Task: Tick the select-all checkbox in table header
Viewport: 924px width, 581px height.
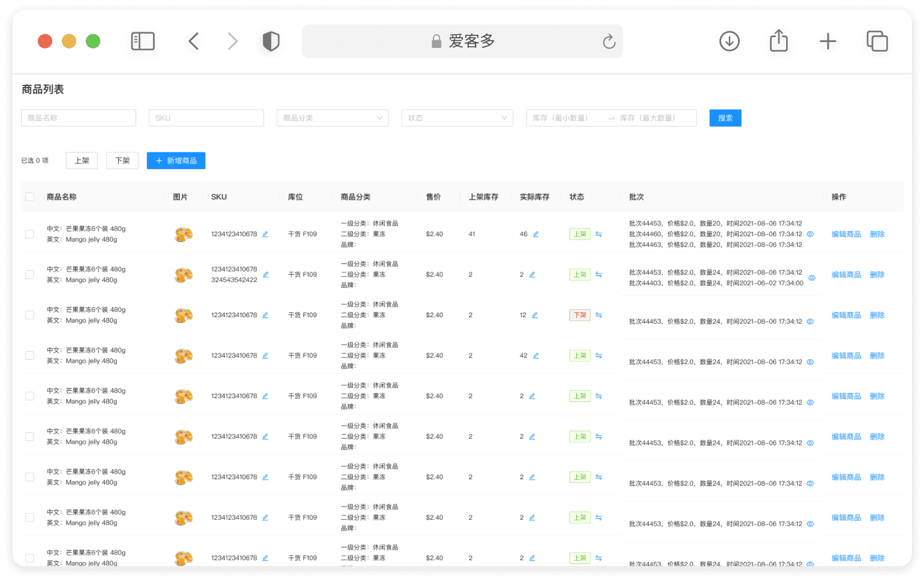Action: 30,197
